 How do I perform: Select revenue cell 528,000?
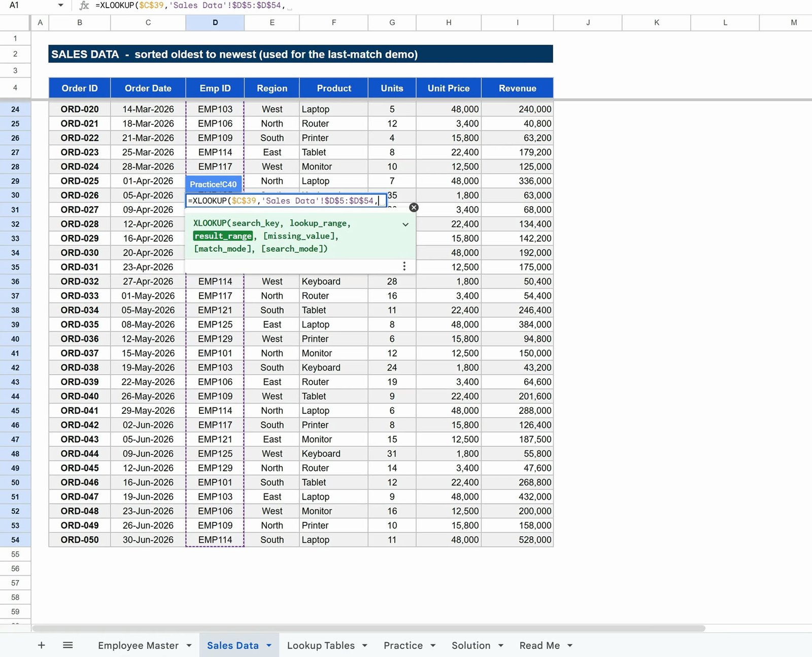tap(517, 540)
